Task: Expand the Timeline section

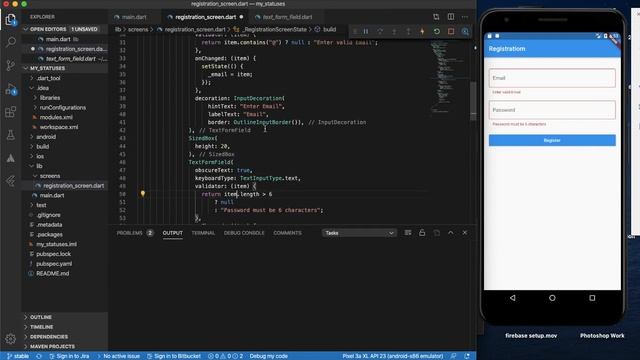Action: (x=64, y=327)
